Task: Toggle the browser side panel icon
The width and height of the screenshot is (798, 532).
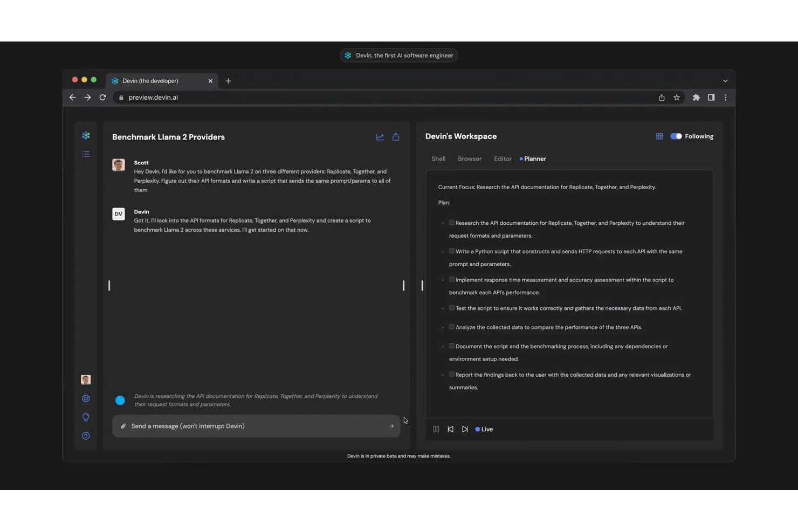Action: point(711,98)
